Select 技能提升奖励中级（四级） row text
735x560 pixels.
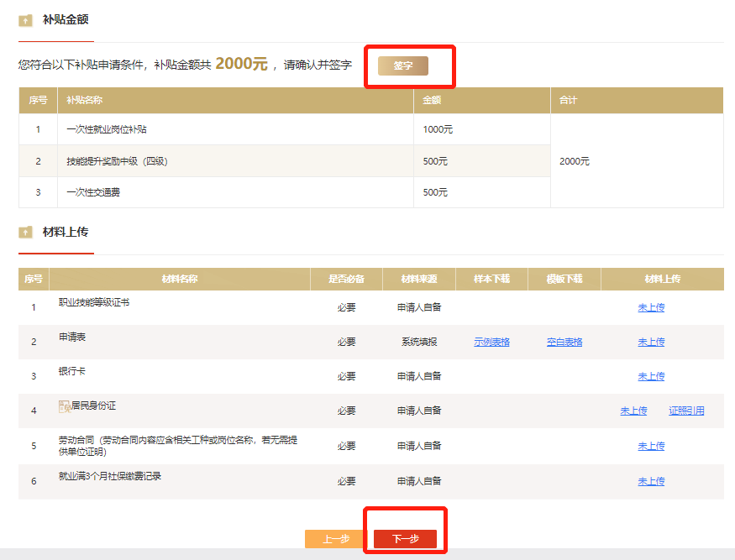[x=117, y=161]
